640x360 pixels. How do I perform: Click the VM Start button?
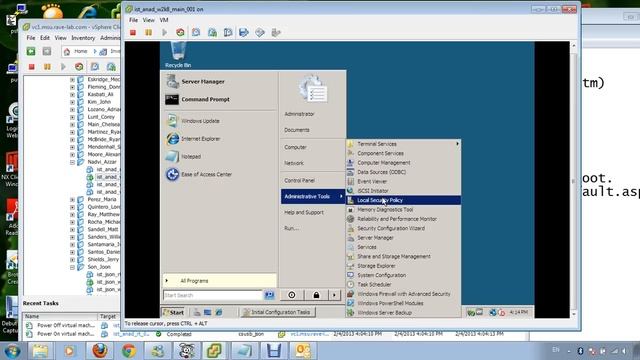(173, 312)
